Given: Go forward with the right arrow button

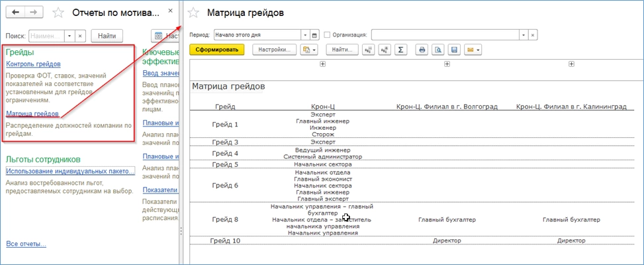Looking at the screenshot, I should tap(34, 13).
